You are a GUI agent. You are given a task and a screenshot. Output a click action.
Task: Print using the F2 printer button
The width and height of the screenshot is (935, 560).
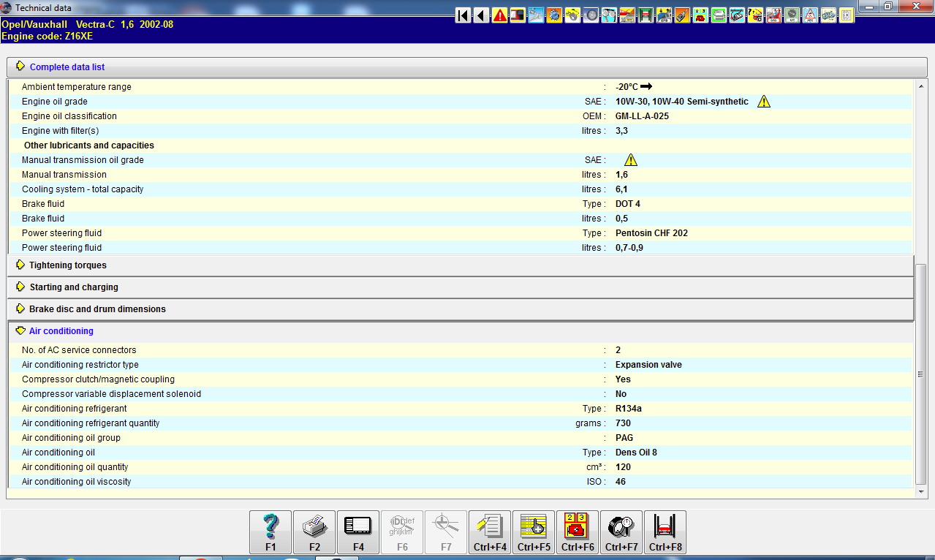click(x=314, y=532)
